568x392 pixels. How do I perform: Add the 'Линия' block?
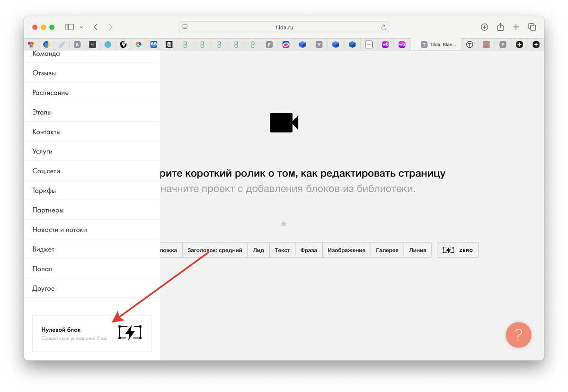coord(417,250)
